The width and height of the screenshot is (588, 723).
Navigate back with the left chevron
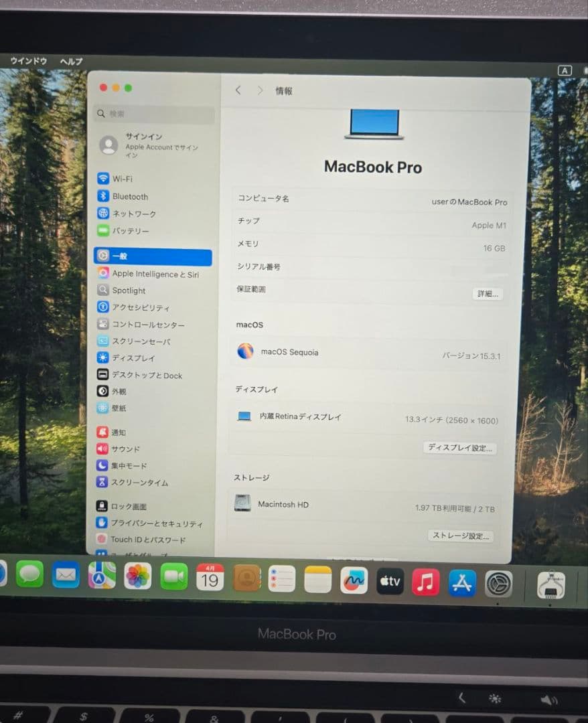coord(238,90)
